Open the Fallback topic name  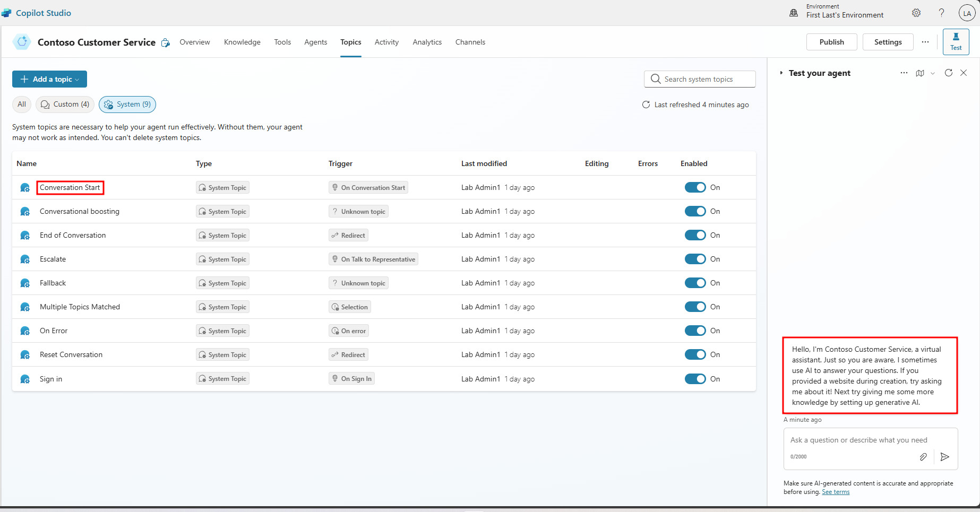(x=53, y=283)
